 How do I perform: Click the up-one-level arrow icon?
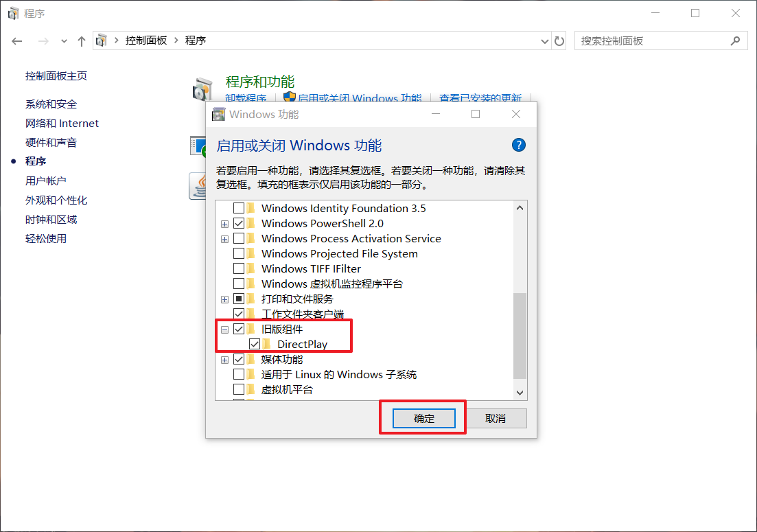pos(82,41)
